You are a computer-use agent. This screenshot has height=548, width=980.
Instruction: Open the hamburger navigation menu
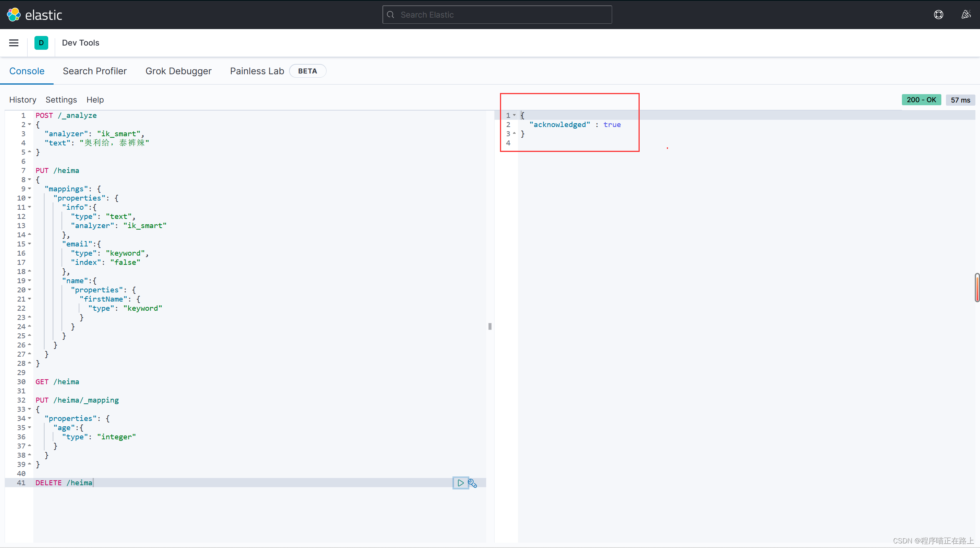[14, 43]
